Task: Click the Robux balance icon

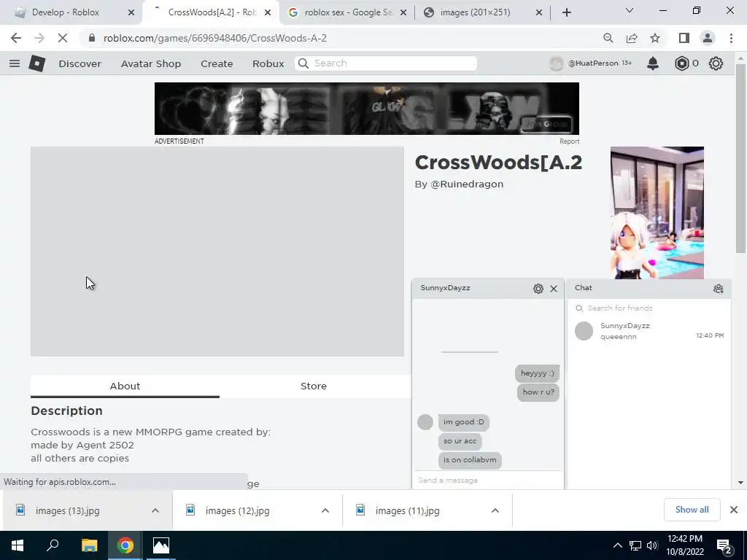Action: [x=682, y=63]
